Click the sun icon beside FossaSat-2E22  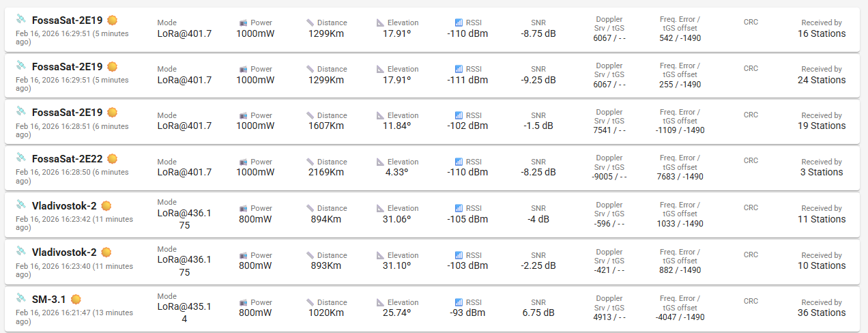tap(113, 159)
